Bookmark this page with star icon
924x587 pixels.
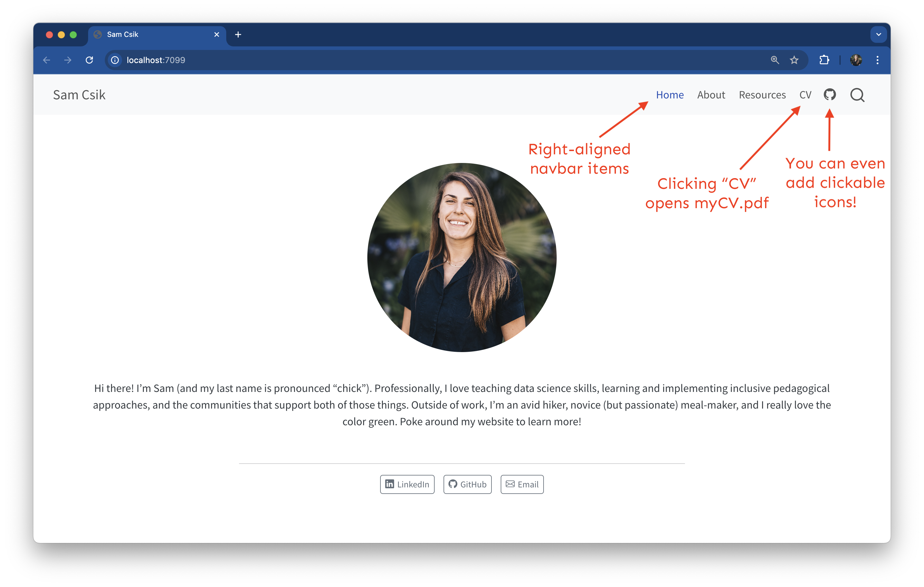[794, 60]
